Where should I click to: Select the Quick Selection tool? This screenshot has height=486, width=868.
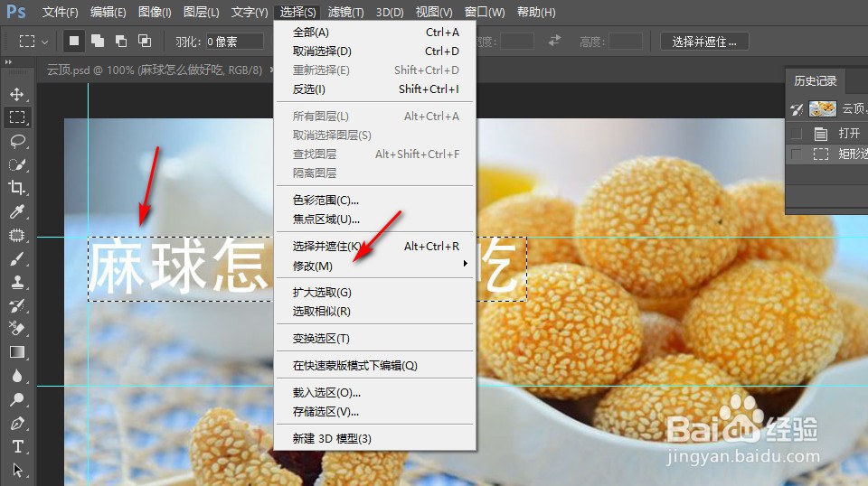pyautogui.click(x=16, y=164)
